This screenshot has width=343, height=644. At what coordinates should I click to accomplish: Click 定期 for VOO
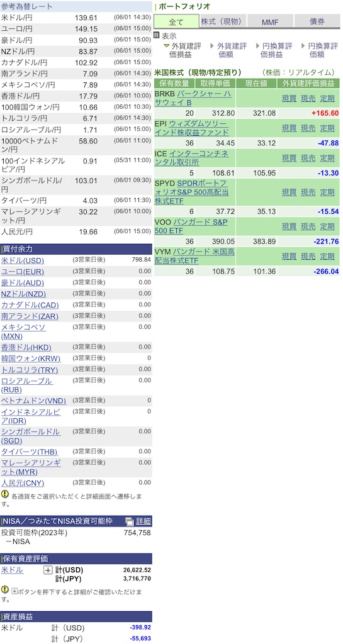coord(327,226)
